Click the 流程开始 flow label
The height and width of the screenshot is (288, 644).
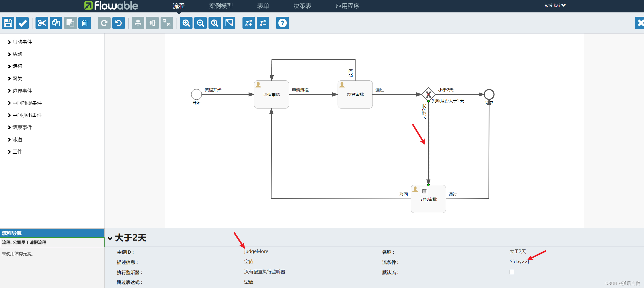(x=213, y=90)
